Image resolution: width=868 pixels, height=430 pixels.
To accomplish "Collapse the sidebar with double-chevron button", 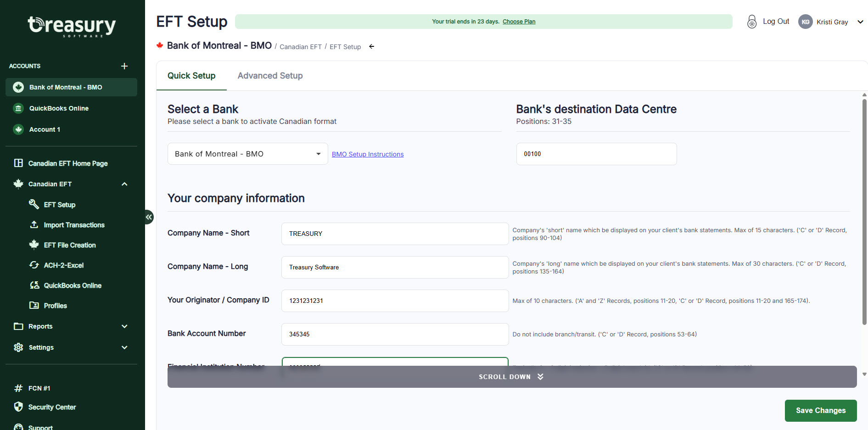I will click(149, 217).
